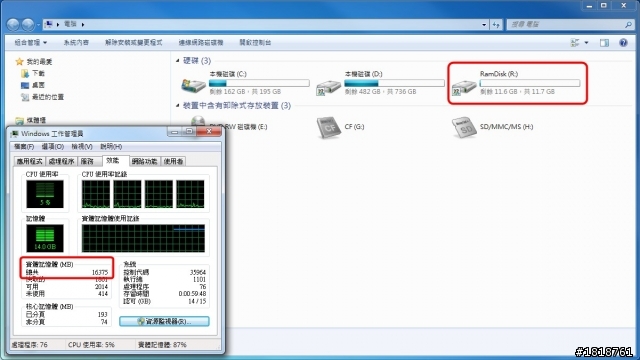Open the 選項(O) menu in Task Manager
The width and height of the screenshot is (640, 360).
pos(53,147)
